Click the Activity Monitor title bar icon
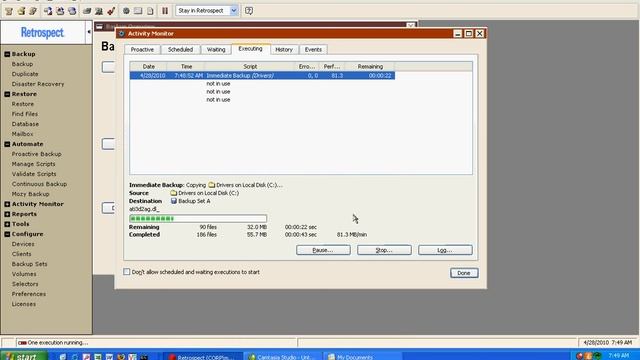 [x=121, y=33]
